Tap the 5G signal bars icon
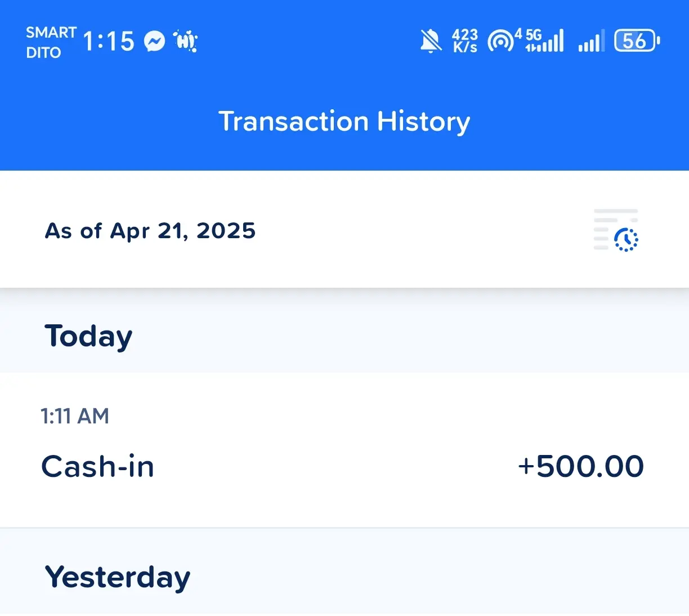 pyautogui.click(x=544, y=41)
